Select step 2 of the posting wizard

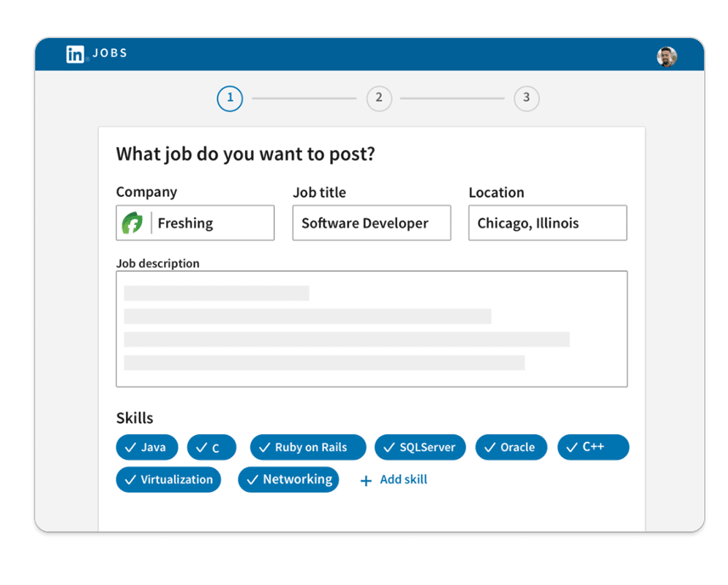tap(379, 98)
